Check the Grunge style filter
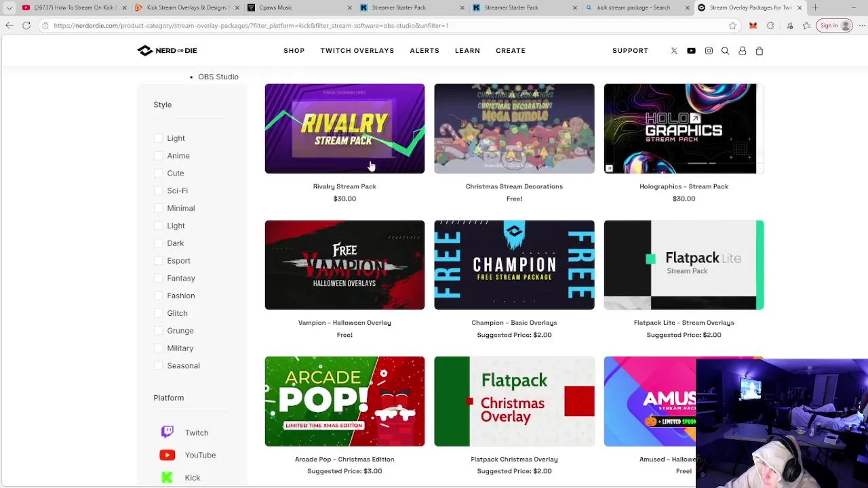 (159, 331)
